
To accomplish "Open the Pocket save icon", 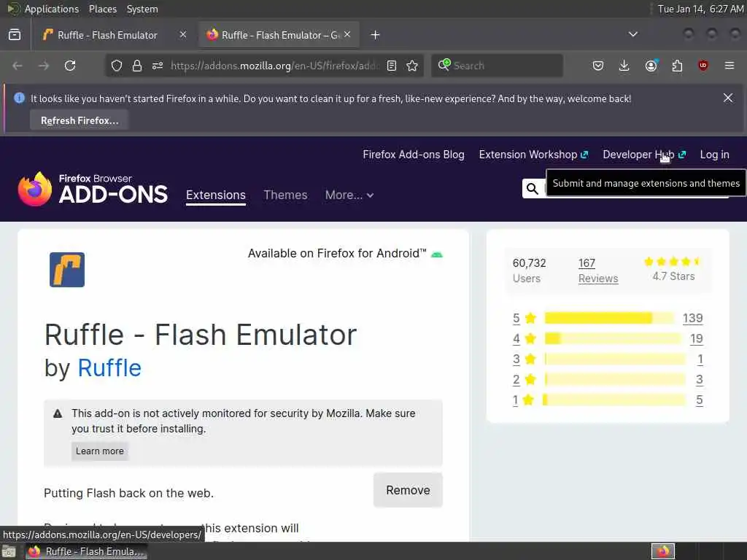I will pos(598,66).
